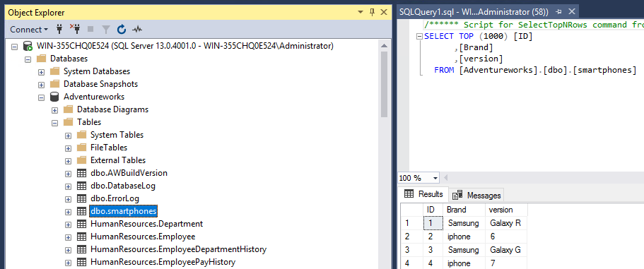The height and width of the screenshot is (269, 644).
Task: Select the dbo.smartphones table icon
Action: click(x=82, y=212)
